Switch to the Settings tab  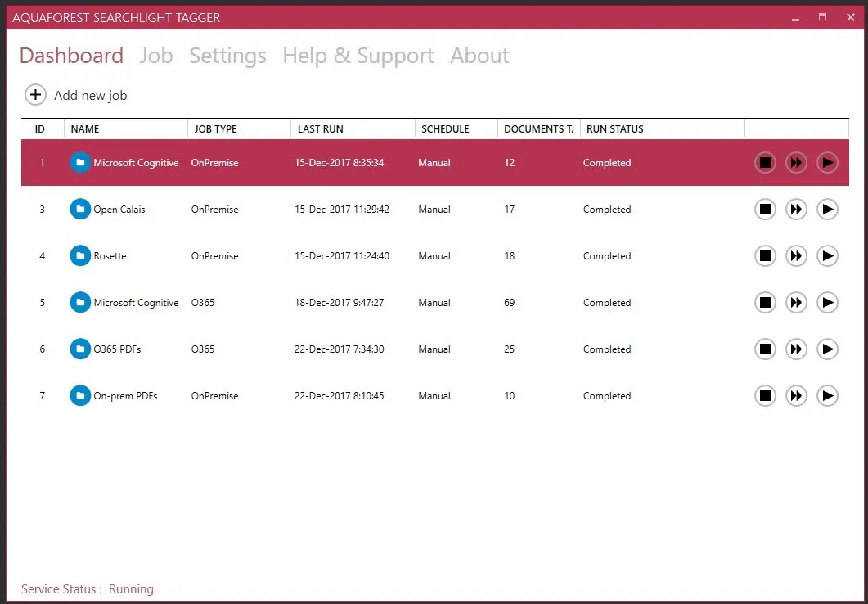coord(227,56)
